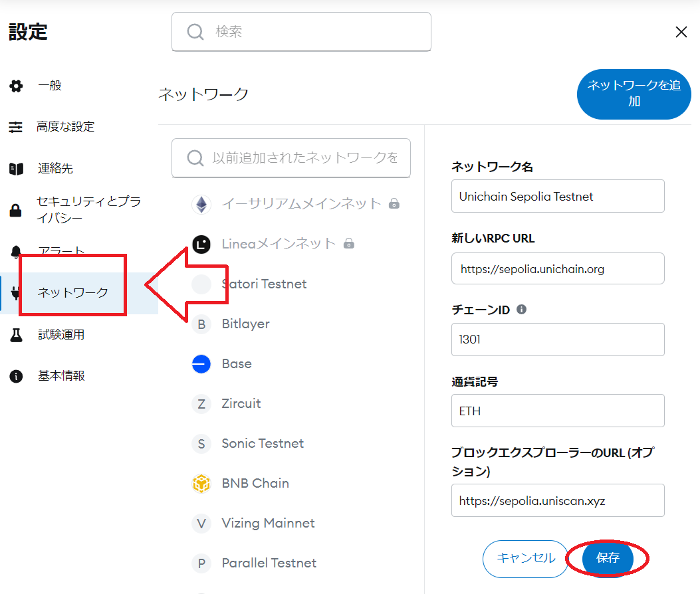
Task: Close the settings with X icon
Action: tap(681, 32)
